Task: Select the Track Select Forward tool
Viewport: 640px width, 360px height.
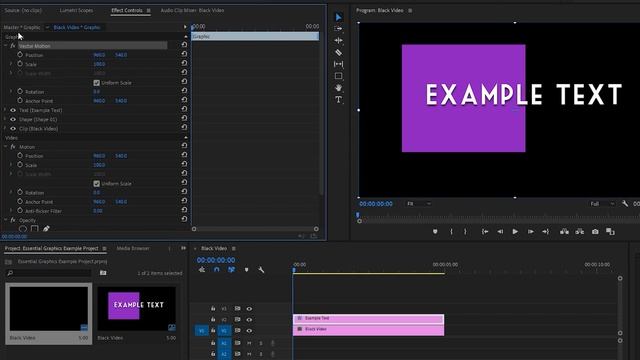Action: pos(338,29)
